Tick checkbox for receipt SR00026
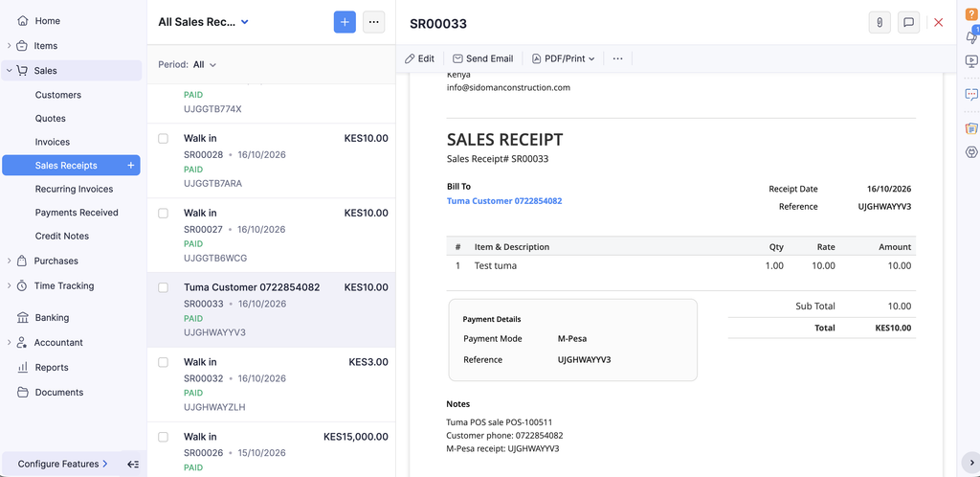The image size is (980, 477). coord(163,437)
